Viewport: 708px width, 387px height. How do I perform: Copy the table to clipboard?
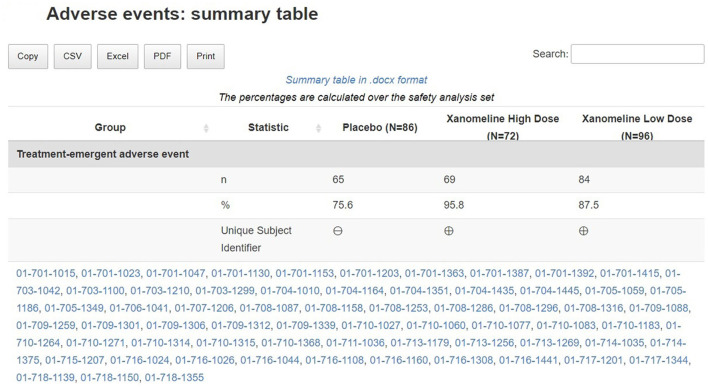click(x=28, y=56)
